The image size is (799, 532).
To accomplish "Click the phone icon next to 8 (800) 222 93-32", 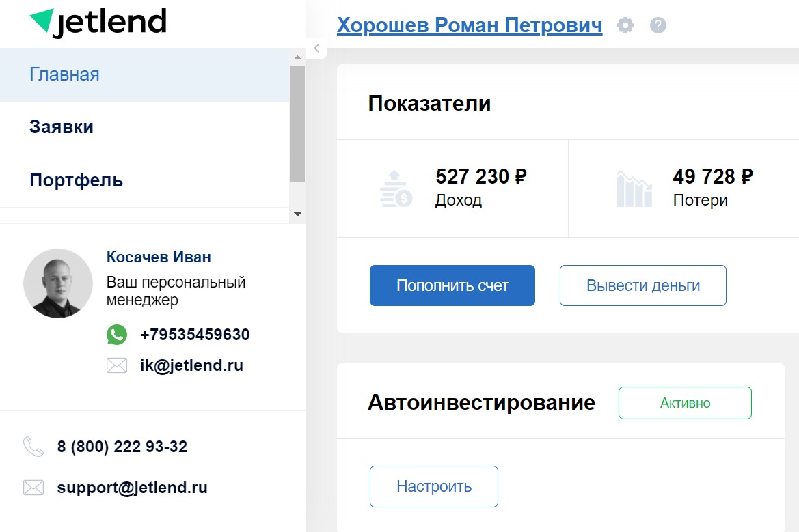I will (x=33, y=446).
